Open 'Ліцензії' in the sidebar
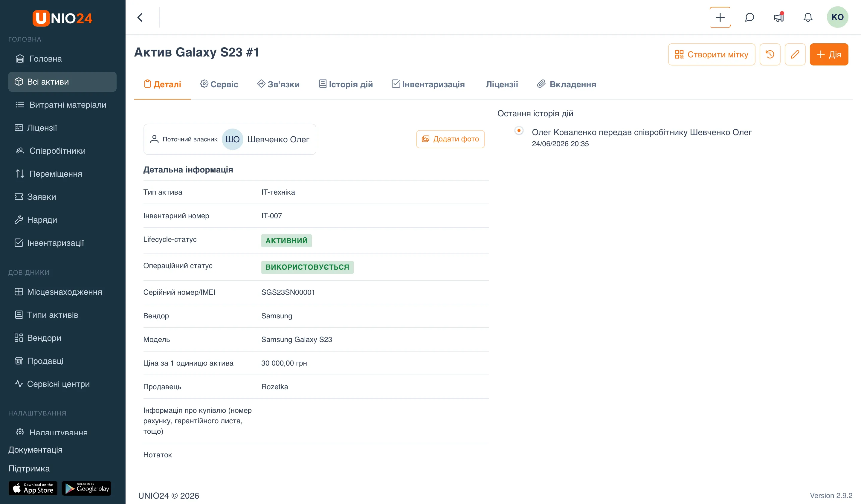 (62, 128)
